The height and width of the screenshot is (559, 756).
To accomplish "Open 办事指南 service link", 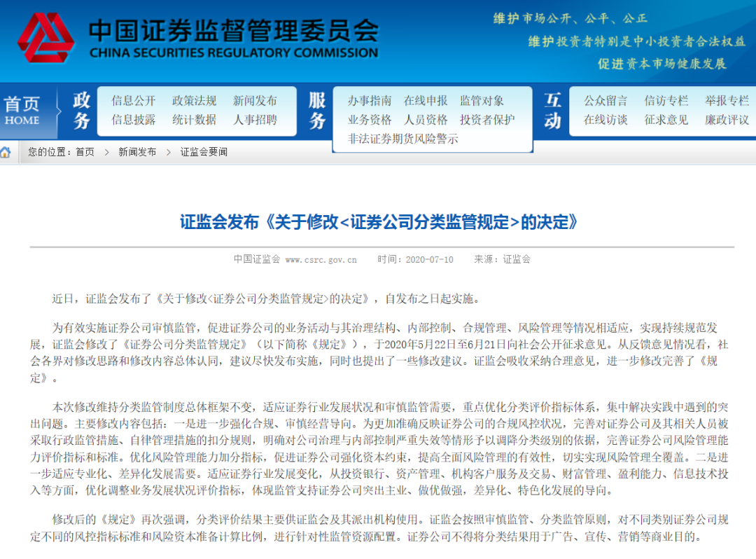I will [x=370, y=101].
